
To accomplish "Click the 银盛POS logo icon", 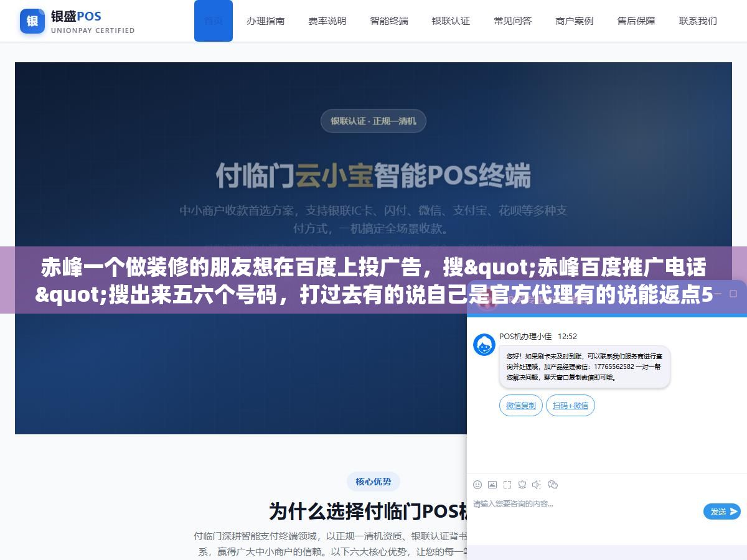I will pos(32,21).
